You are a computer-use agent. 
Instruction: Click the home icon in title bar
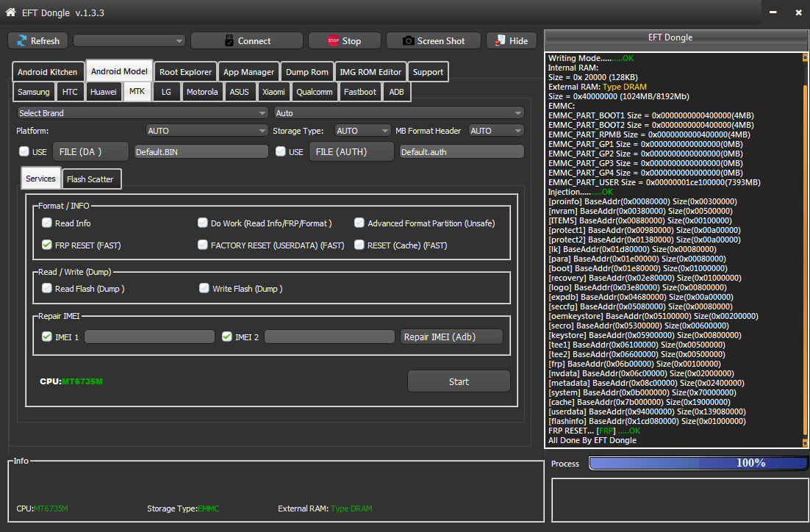(10, 12)
